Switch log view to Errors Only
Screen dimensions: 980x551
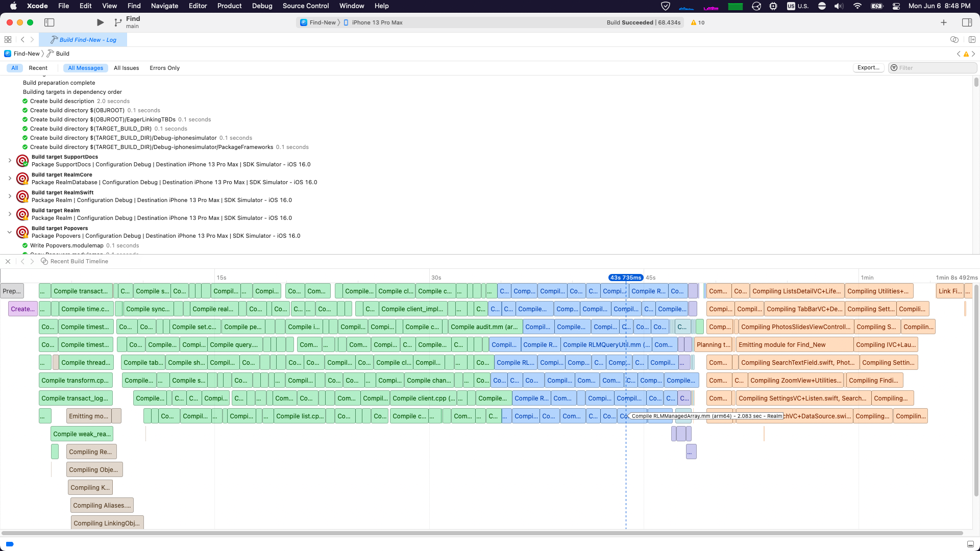tap(164, 68)
